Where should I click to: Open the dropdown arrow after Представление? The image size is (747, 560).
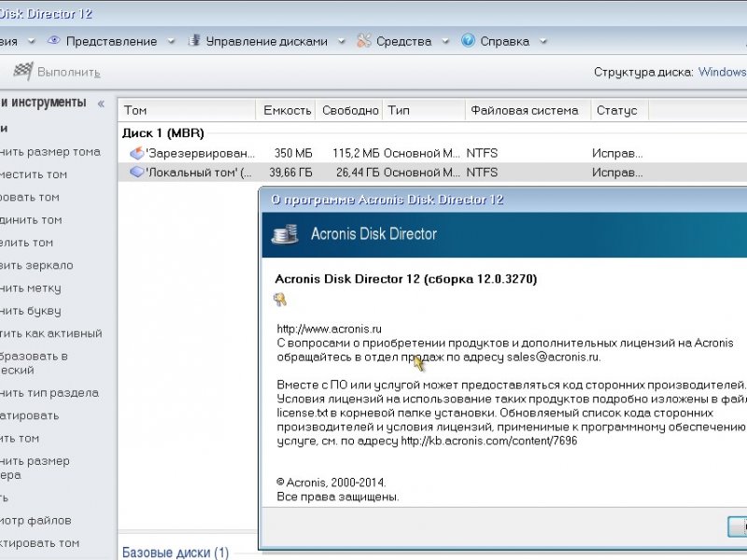(x=171, y=41)
